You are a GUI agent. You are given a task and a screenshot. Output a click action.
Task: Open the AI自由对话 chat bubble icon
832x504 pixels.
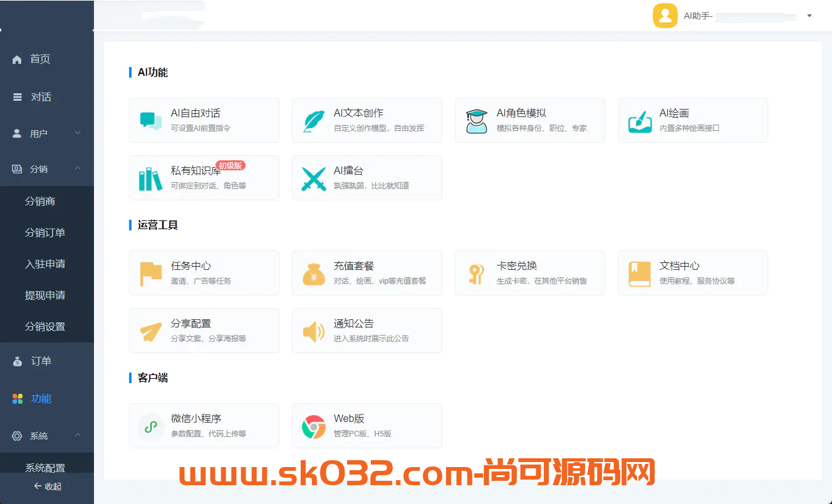(151, 120)
